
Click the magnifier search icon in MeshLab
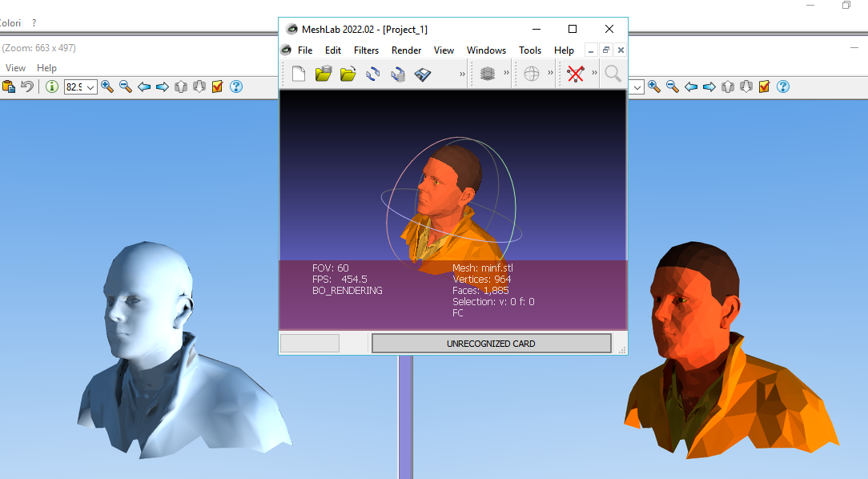[613, 74]
